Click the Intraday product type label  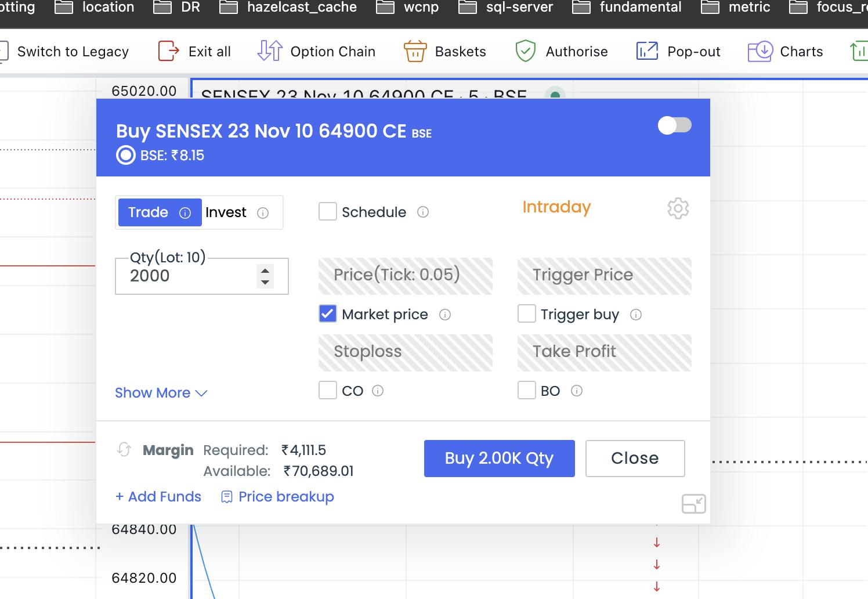coord(556,207)
